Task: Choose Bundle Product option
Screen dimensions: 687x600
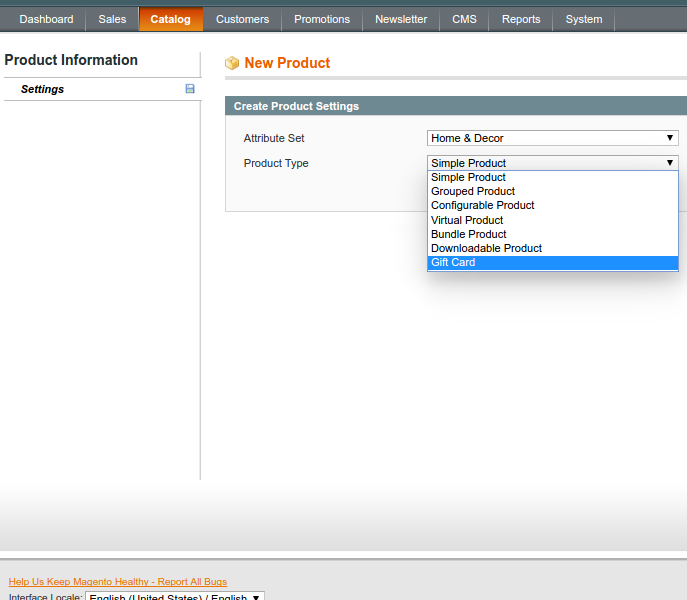Action: [468, 234]
